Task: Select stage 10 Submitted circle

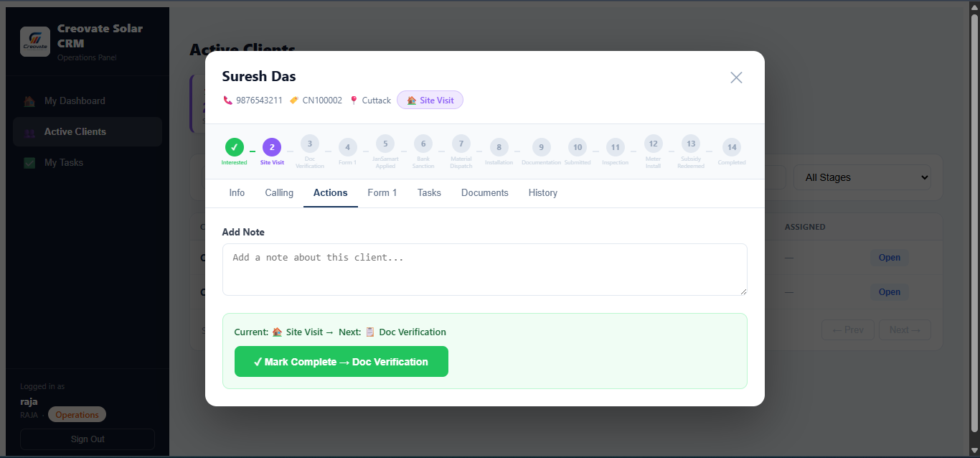Action: tap(578, 147)
